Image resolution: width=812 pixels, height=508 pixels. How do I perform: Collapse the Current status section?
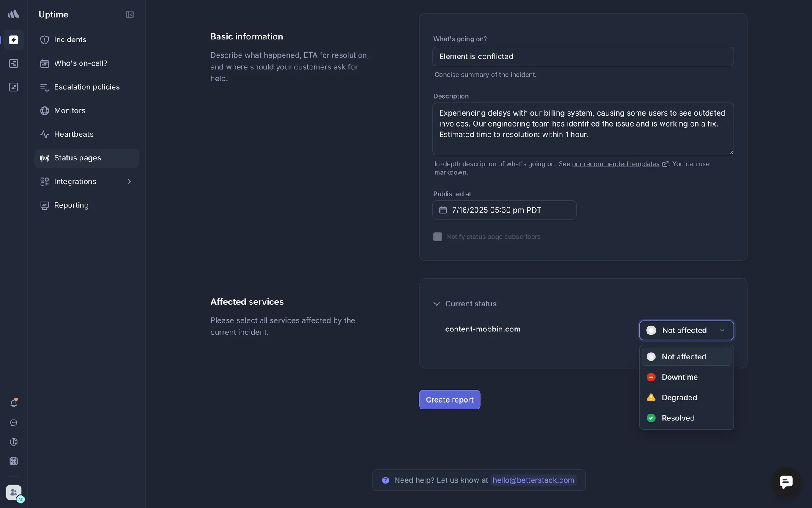point(437,304)
